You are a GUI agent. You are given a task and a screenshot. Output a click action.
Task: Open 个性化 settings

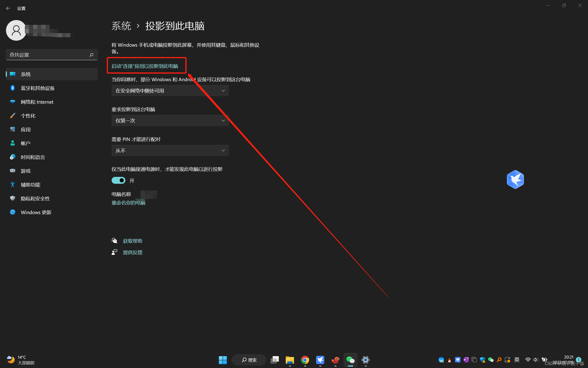pyautogui.click(x=51, y=116)
